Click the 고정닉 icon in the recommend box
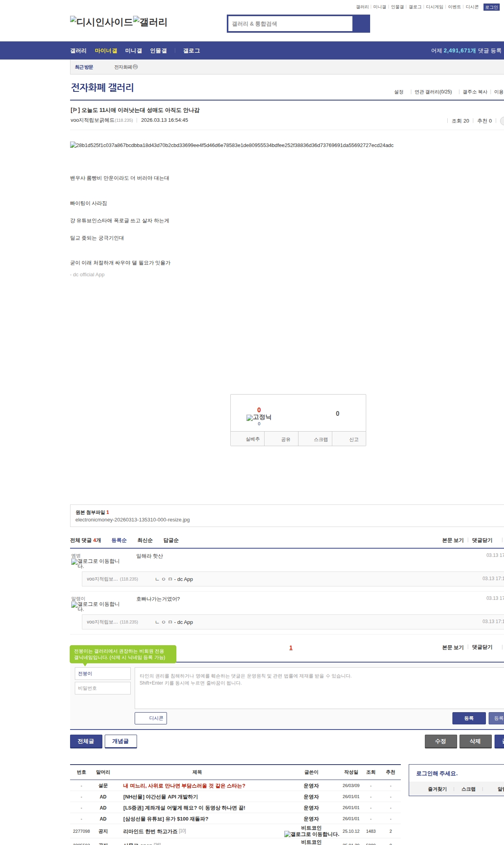This screenshot has height=845, width=504. click(x=250, y=418)
